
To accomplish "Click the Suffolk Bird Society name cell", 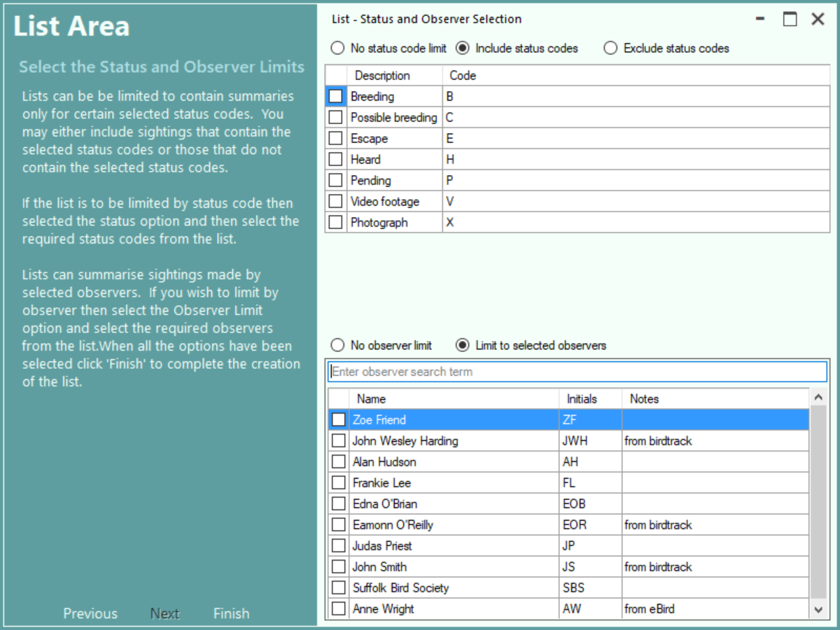I will point(454,588).
